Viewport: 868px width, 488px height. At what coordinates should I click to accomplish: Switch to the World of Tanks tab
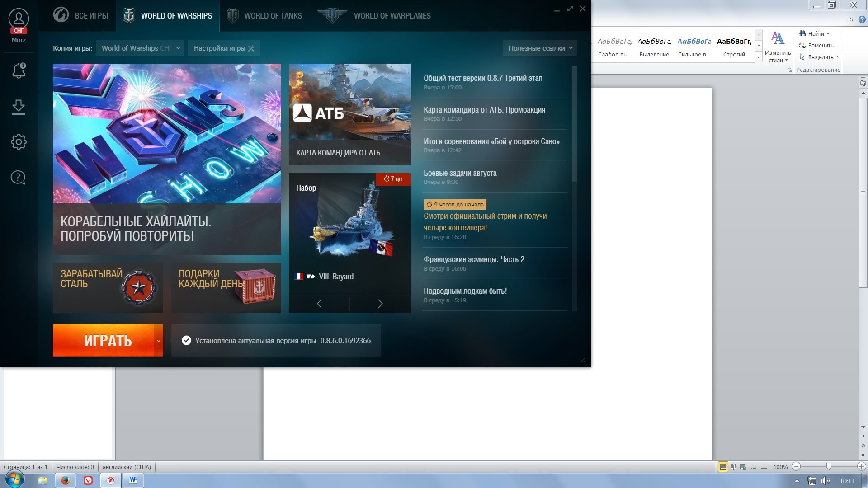point(264,15)
